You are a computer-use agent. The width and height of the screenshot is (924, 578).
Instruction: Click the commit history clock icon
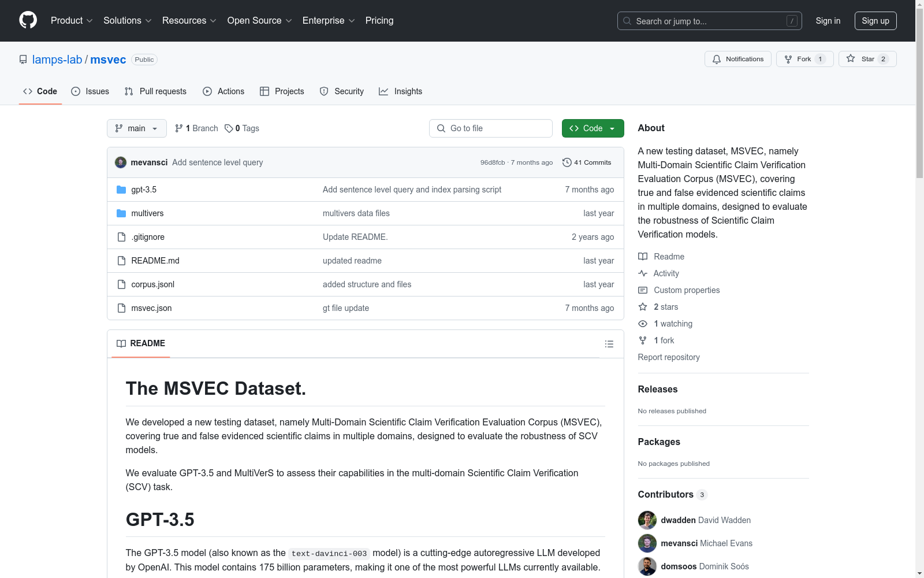click(x=567, y=162)
